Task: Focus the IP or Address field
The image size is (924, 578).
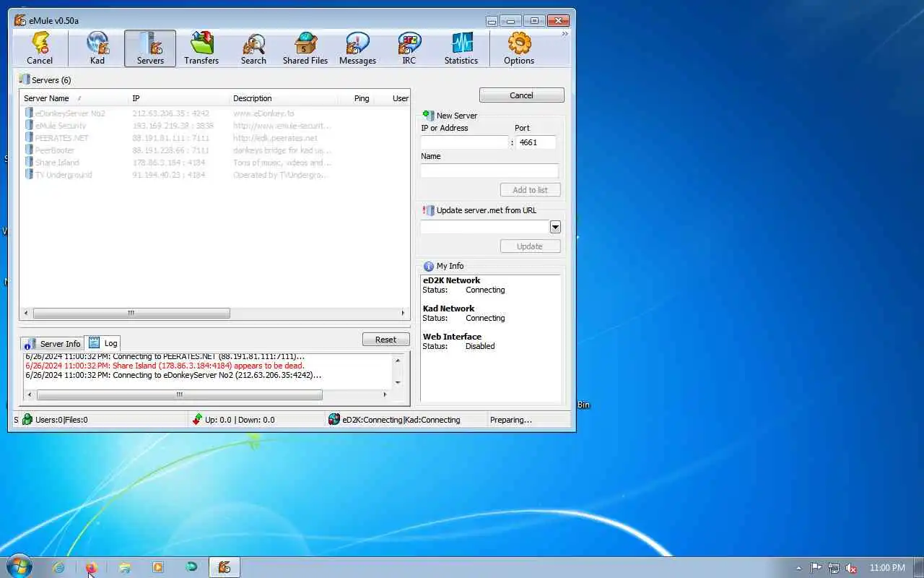Action: (465, 142)
